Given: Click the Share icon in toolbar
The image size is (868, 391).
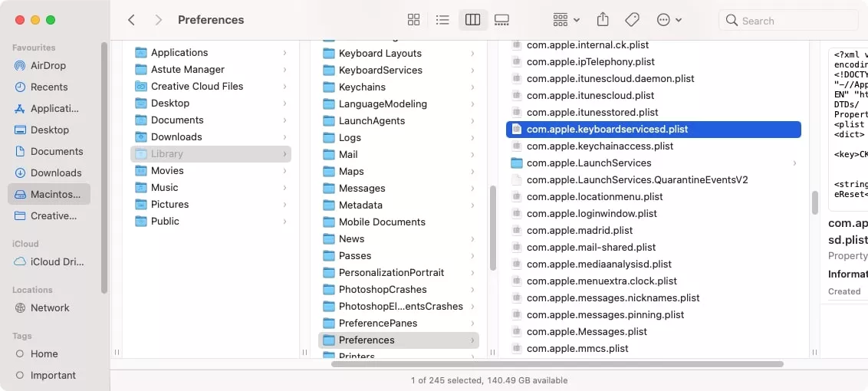Looking at the screenshot, I should (x=603, y=20).
